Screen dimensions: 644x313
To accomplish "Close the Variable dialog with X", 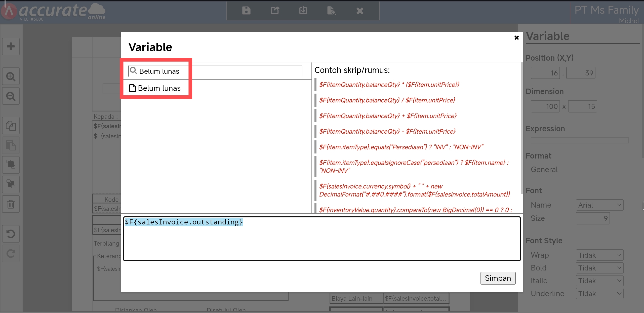I will pos(516,38).
